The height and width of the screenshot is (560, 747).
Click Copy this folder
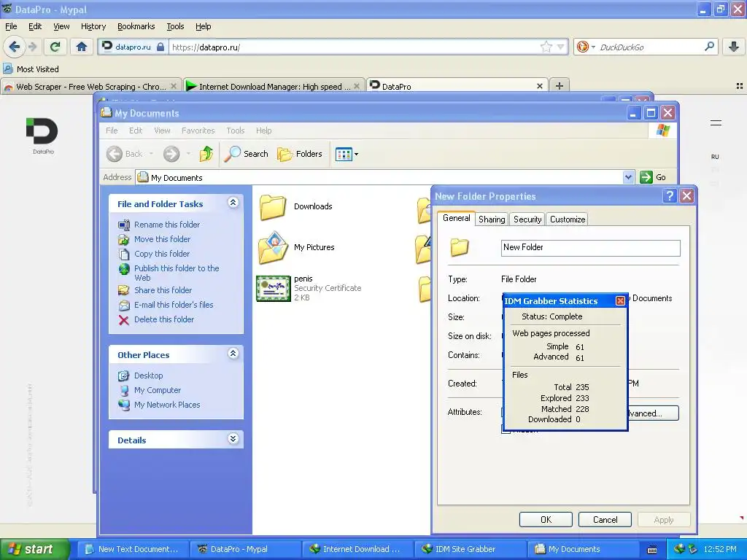coord(161,254)
